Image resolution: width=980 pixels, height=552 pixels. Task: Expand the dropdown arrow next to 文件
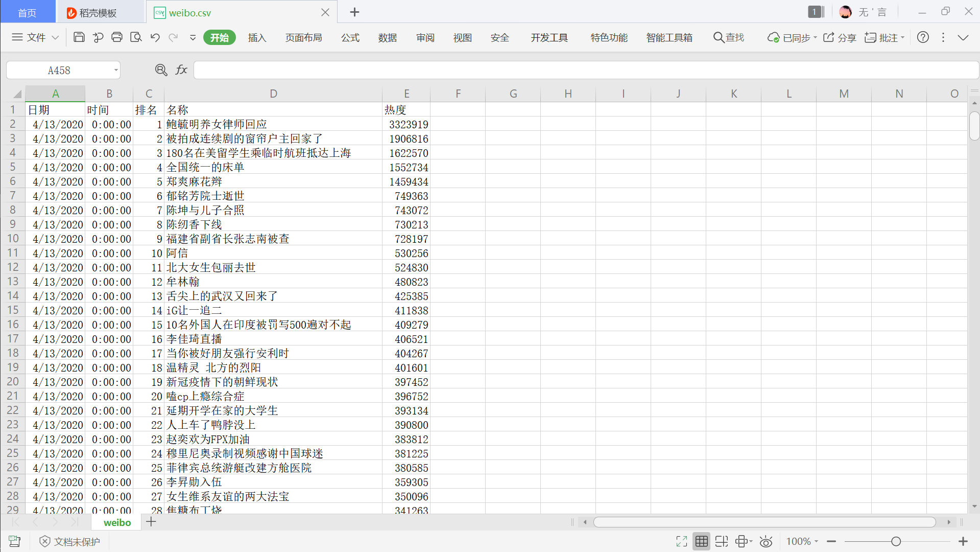pos(56,37)
